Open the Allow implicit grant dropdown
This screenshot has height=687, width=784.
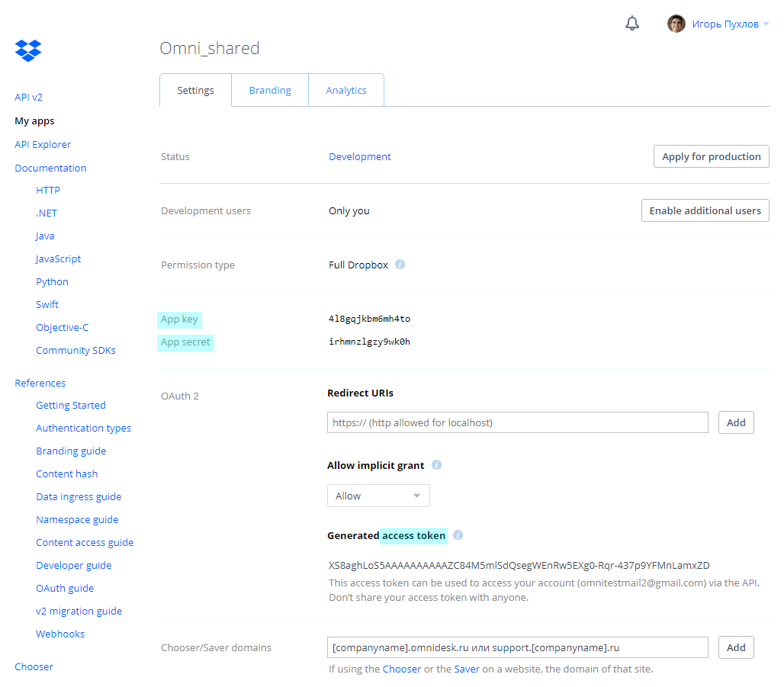(x=378, y=496)
